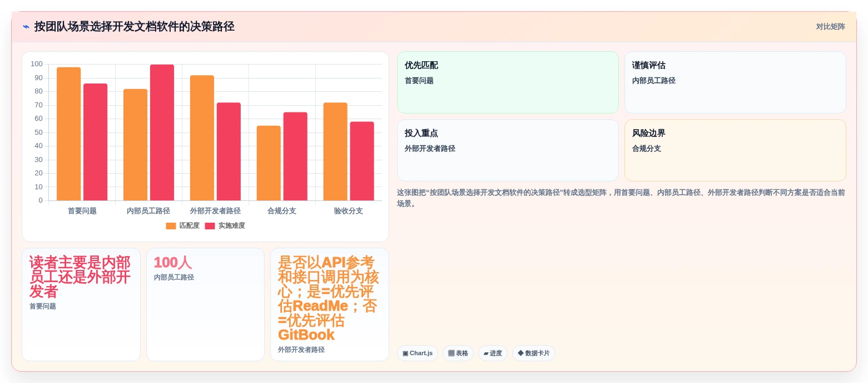Click the orange 外部开发者路径 bar
This screenshot has height=383, width=868.
coord(202,138)
